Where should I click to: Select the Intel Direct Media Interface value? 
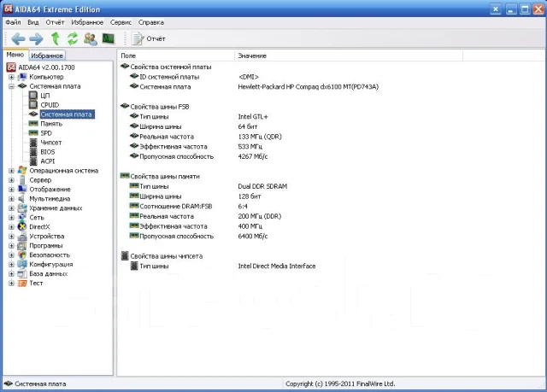click(x=277, y=266)
